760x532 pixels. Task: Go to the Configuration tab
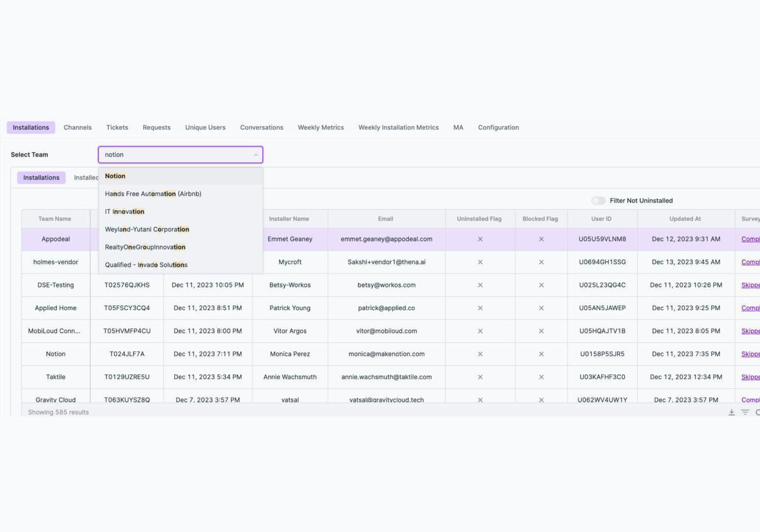pyautogui.click(x=498, y=127)
